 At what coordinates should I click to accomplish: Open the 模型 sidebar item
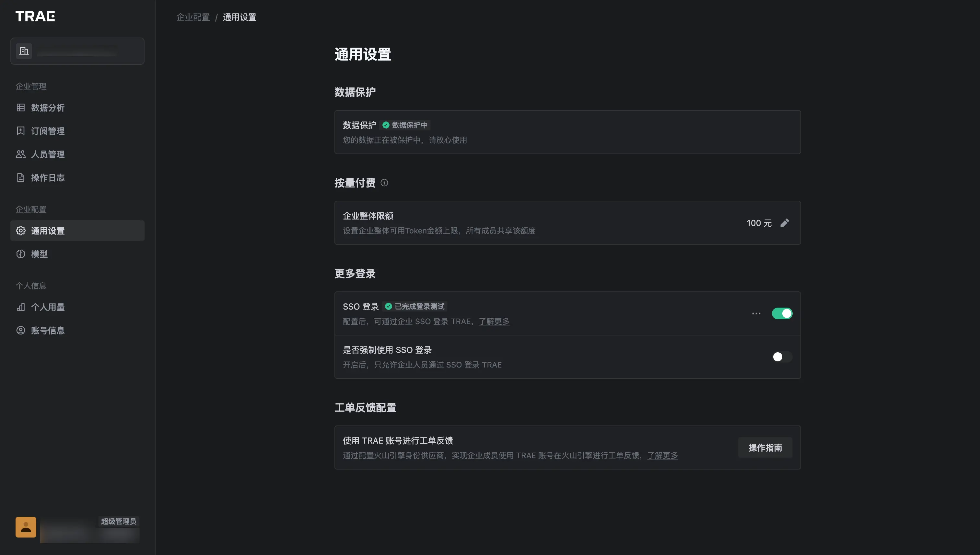[x=39, y=254]
